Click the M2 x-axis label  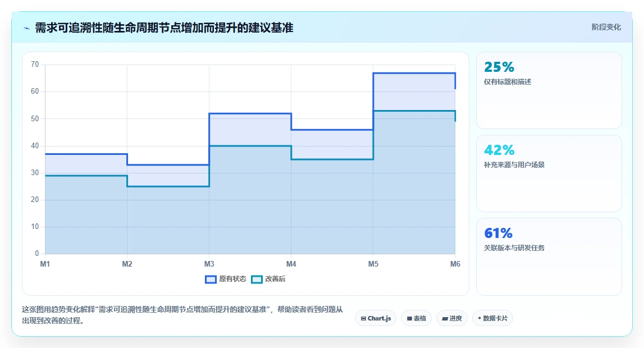(x=127, y=264)
